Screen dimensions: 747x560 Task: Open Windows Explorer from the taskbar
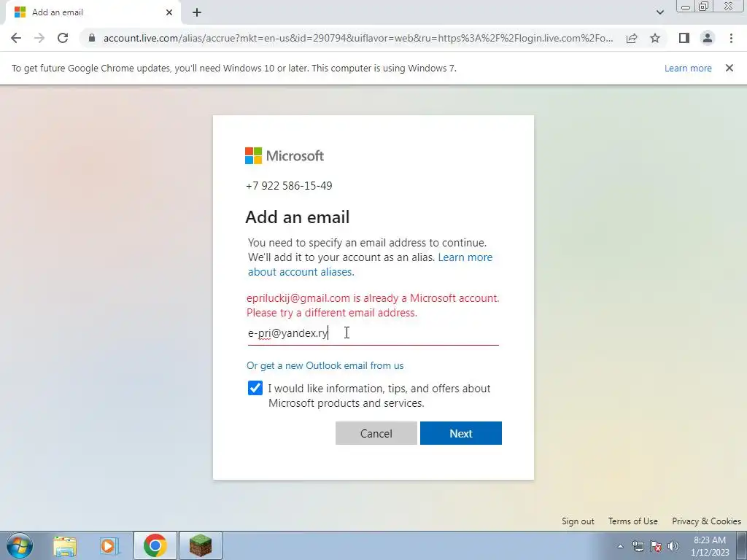coord(65,545)
